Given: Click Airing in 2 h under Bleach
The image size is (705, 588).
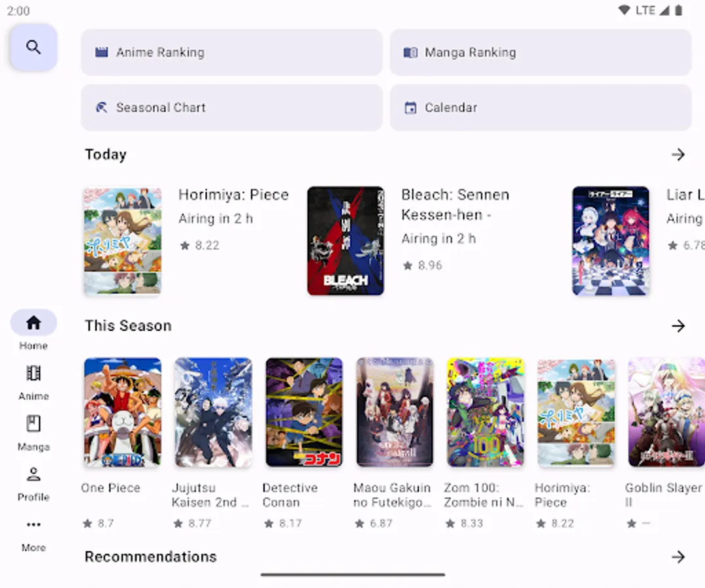Looking at the screenshot, I should coord(438,238).
